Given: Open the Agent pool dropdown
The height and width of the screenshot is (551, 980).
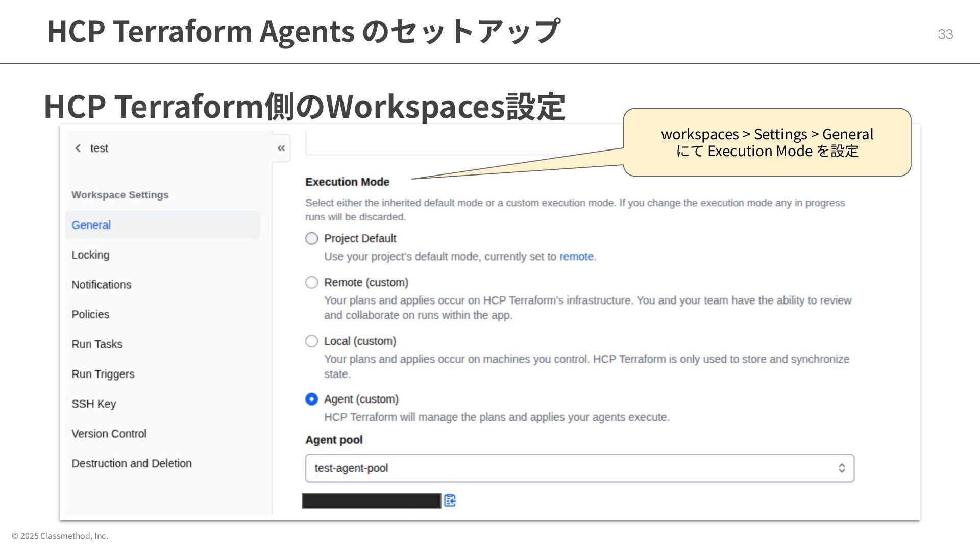Looking at the screenshot, I should click(579, 468).
